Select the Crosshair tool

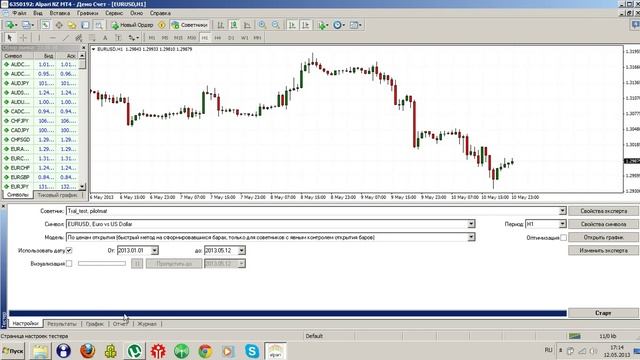(23, 38)
